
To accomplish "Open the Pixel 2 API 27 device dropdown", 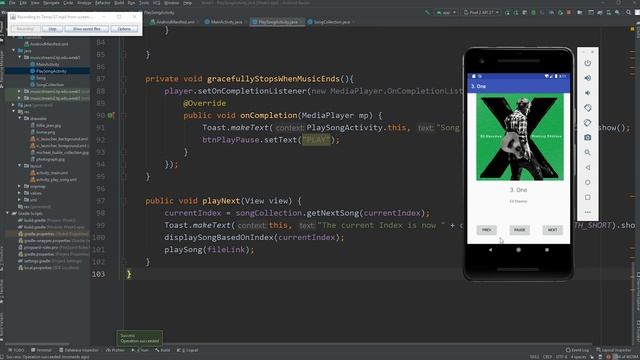I will coord(482,13).
